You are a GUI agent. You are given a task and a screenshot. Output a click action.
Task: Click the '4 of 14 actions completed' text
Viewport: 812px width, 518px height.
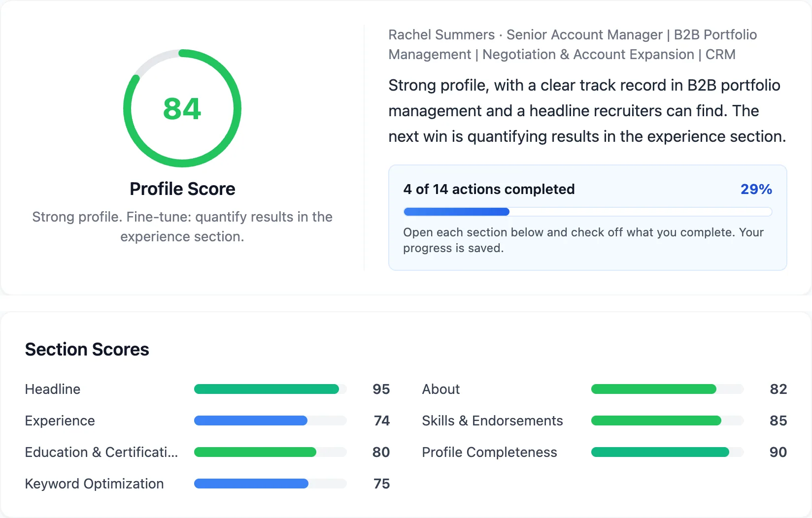tap(489, 189)
